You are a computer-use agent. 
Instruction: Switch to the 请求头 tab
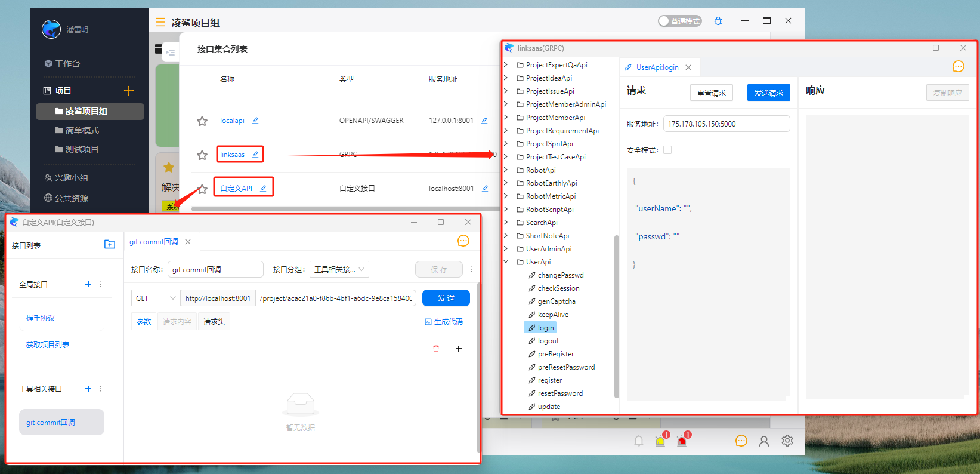(214, 322)
